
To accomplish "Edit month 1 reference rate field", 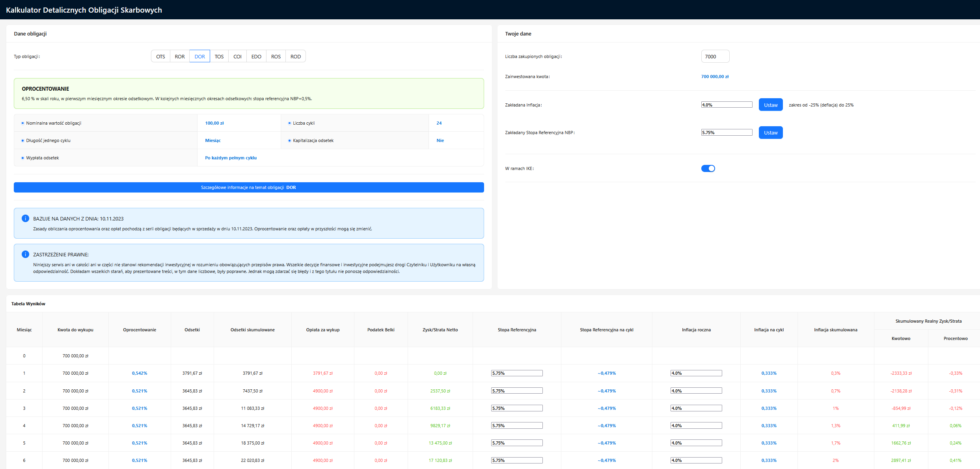I will point(516,373).
